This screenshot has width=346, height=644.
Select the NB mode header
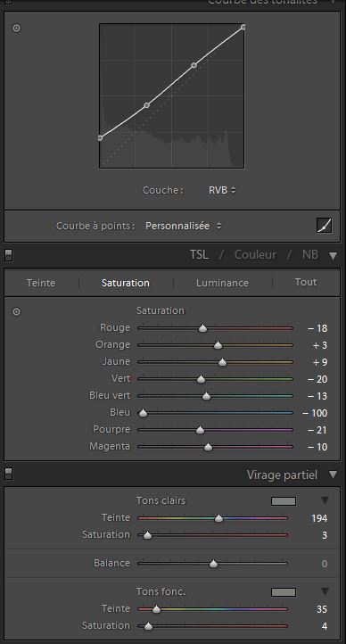point(310,254)
